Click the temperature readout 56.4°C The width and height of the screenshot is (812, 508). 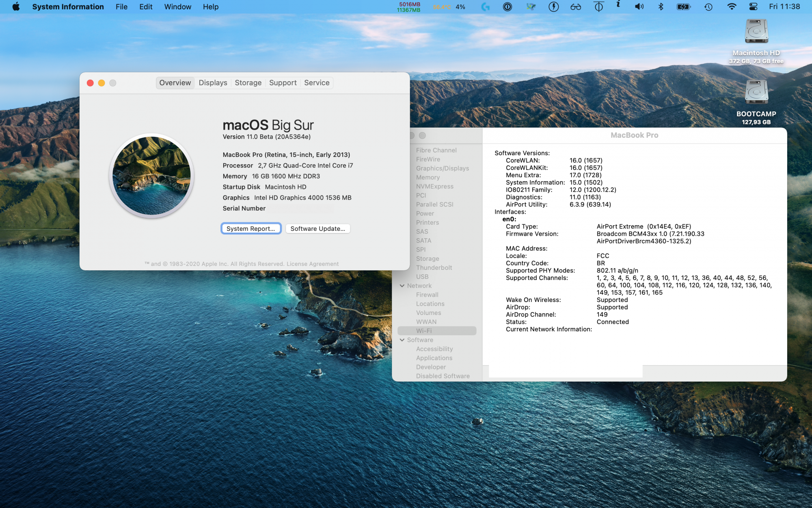tap(442, 7)
